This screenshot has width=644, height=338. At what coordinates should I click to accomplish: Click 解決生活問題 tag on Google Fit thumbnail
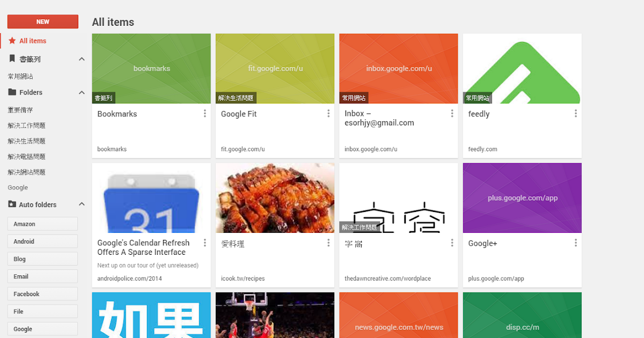click(x=236, y=98)
